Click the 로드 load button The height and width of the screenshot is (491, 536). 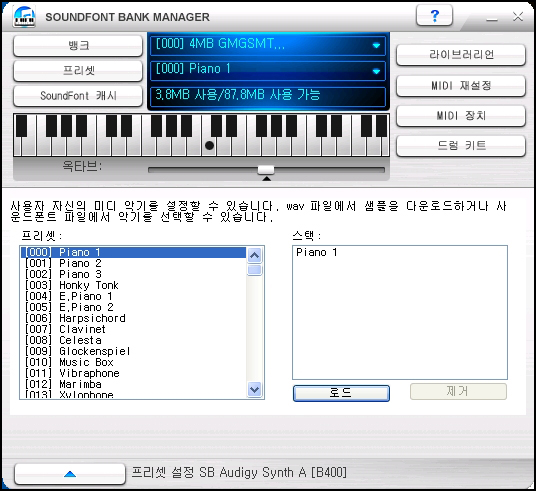341,393
